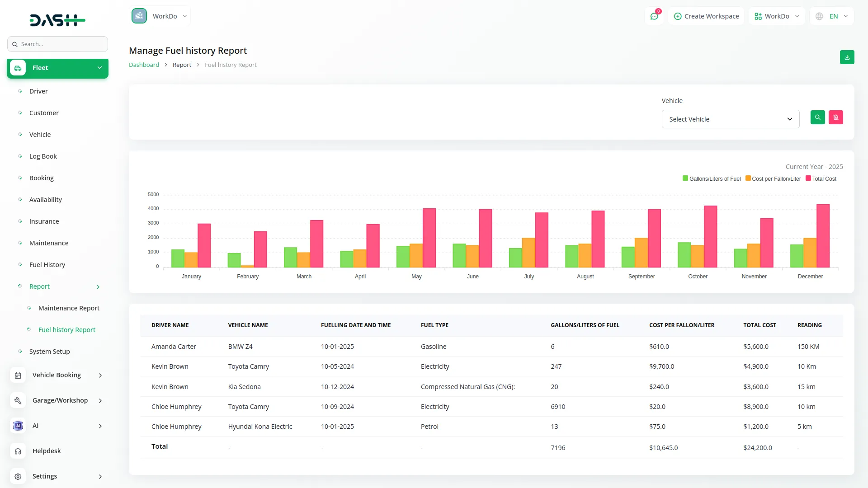Click the Garage/Workshop wrench icon

click(x=18, y=401)
